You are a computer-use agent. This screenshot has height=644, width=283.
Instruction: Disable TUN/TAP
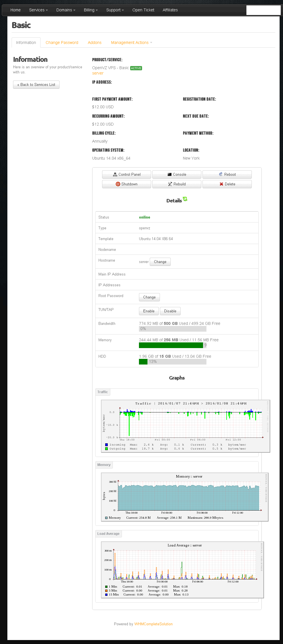click(x=170, y=311)
